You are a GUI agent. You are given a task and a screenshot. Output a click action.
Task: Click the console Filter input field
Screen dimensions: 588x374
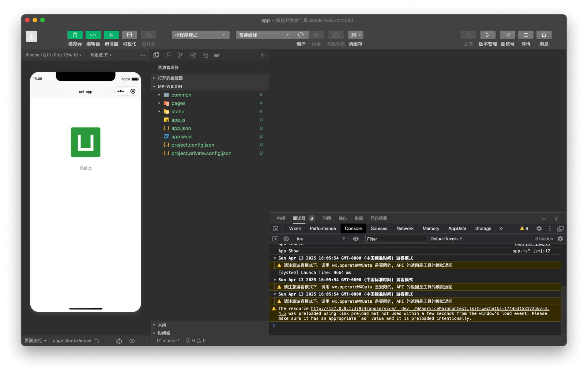coord(396,239)
